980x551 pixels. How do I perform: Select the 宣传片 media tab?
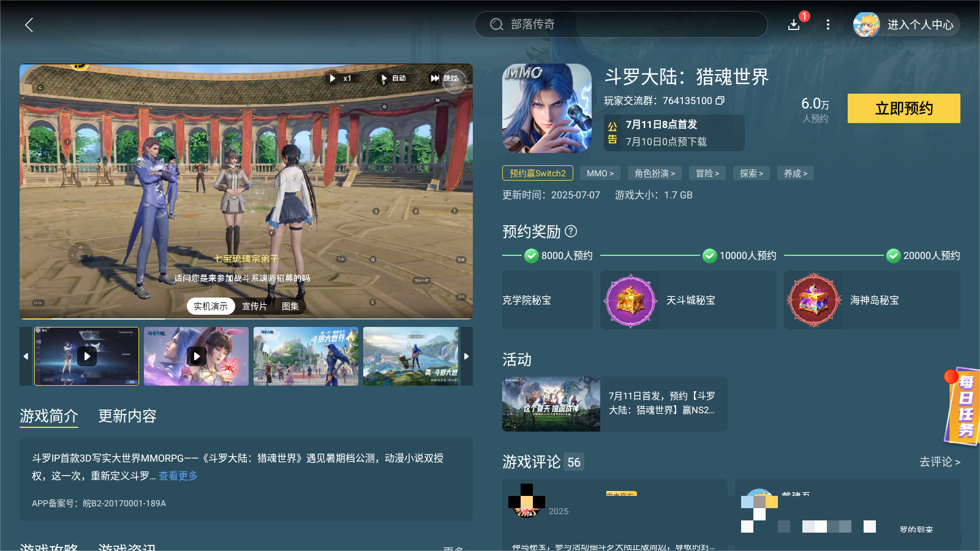pos(254,306)
